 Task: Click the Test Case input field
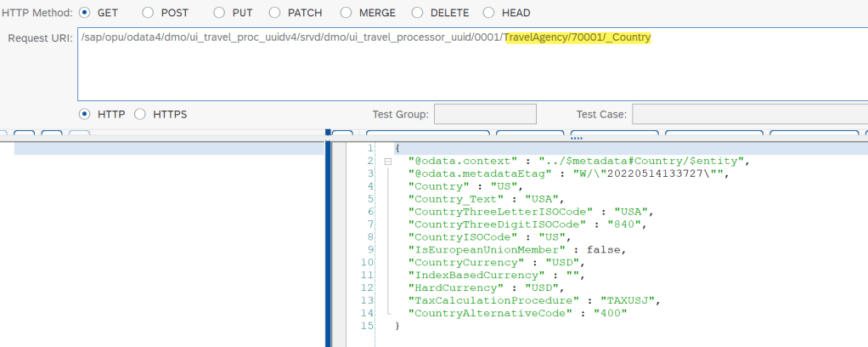click(747, 114)
